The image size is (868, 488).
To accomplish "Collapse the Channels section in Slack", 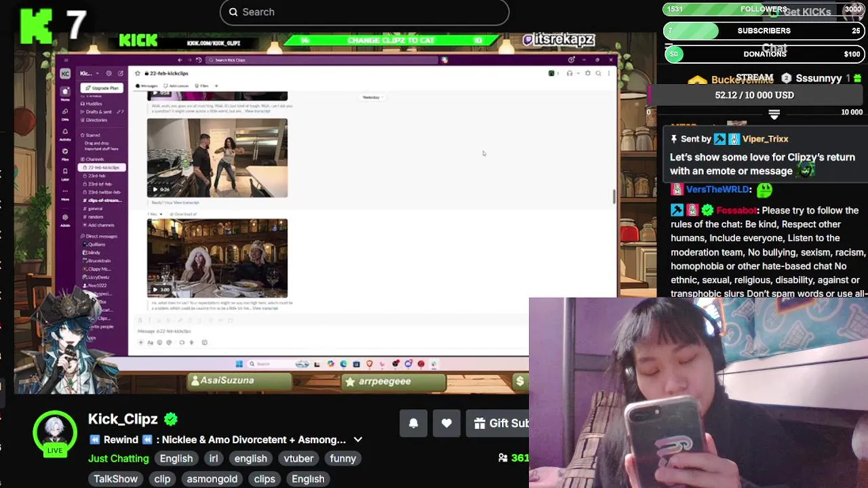I will (92, 159).
